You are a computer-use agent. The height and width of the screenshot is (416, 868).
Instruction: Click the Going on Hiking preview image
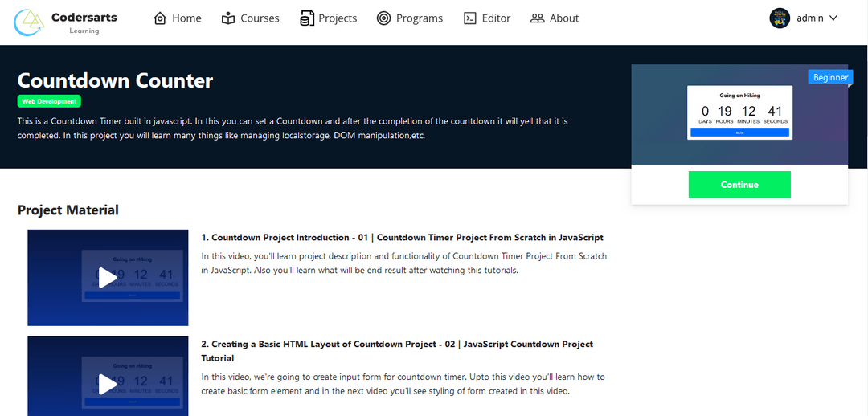coord(739,114)
